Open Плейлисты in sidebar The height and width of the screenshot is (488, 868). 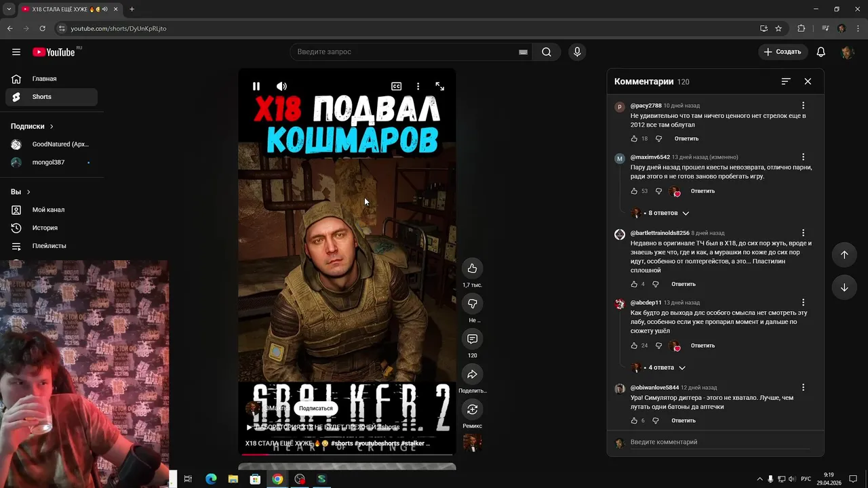[52, 246]
